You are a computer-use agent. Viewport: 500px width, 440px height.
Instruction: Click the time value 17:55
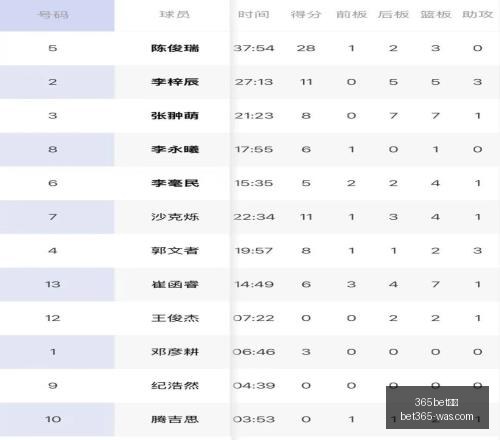pyautogui.click(x=254, y=149)
